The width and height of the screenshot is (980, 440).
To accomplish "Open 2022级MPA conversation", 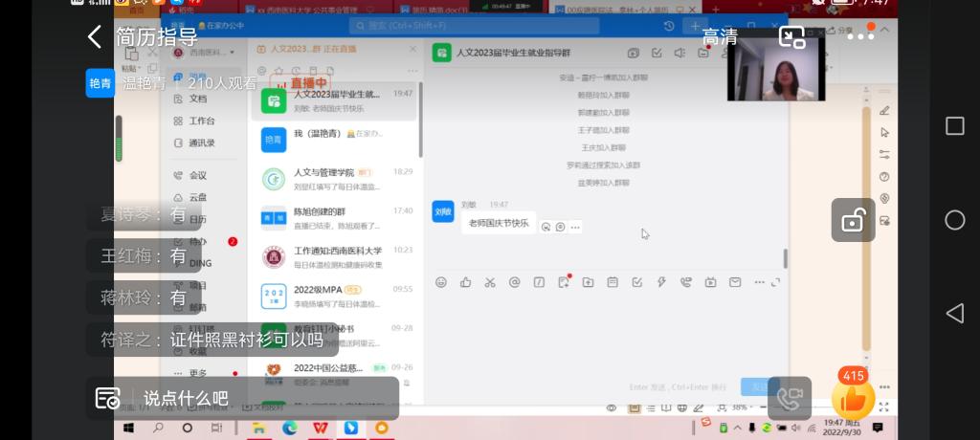I will (334, 297).
